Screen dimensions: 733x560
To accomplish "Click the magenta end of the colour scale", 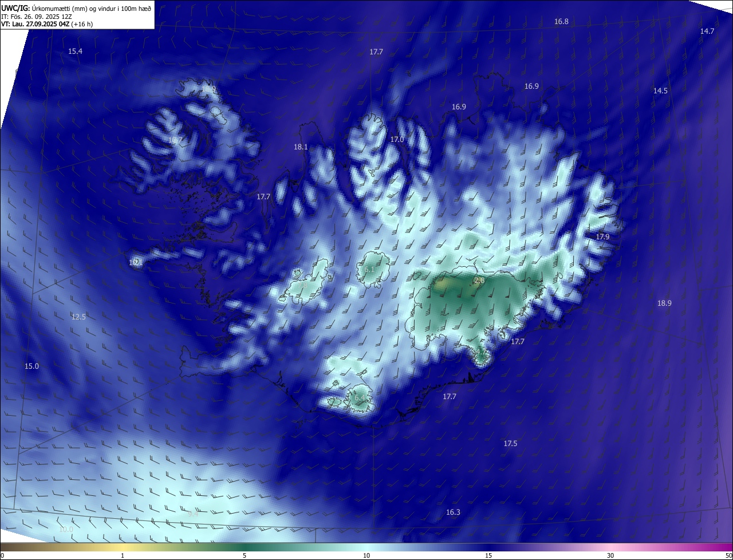I will click(x=723, y=547).
